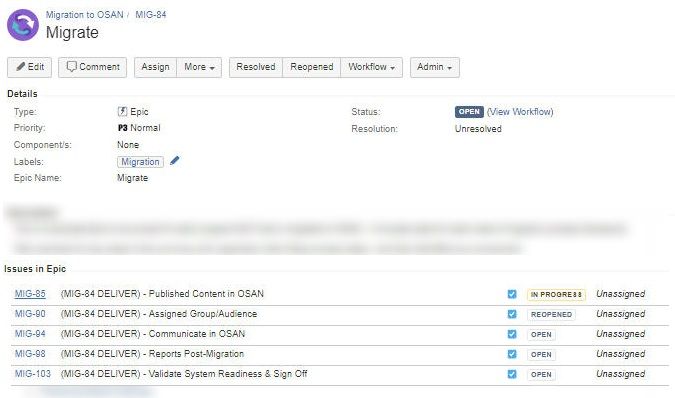
Task: Open the Migration to OSAN breadcrumb link
Action: coord(84,15)
